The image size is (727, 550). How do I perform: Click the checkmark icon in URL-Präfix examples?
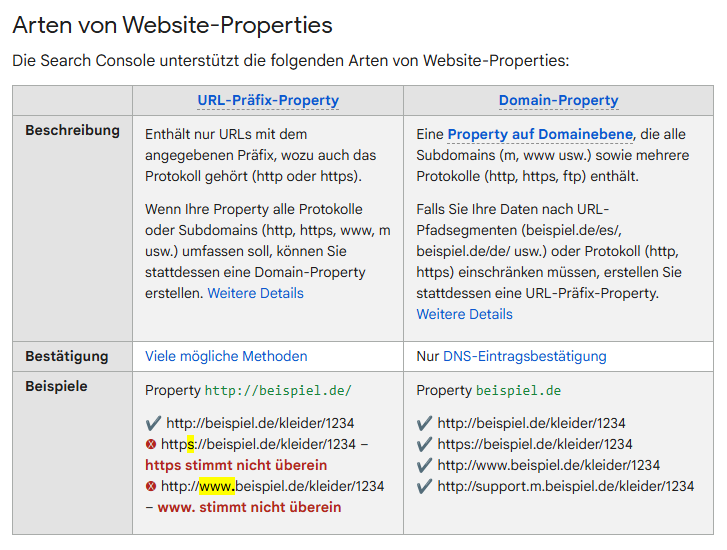(153, 423)
